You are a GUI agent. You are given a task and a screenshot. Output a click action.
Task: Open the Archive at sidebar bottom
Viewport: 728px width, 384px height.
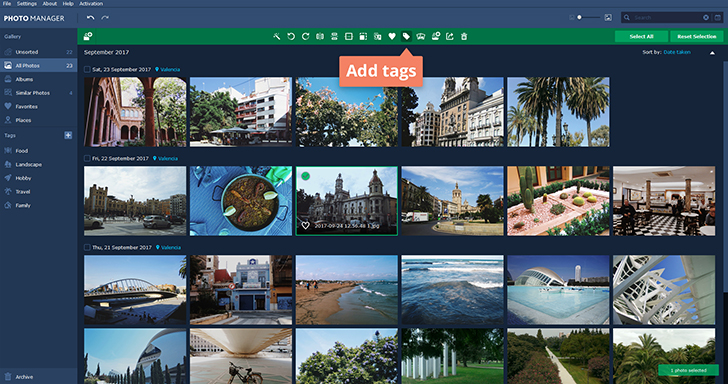39,377
